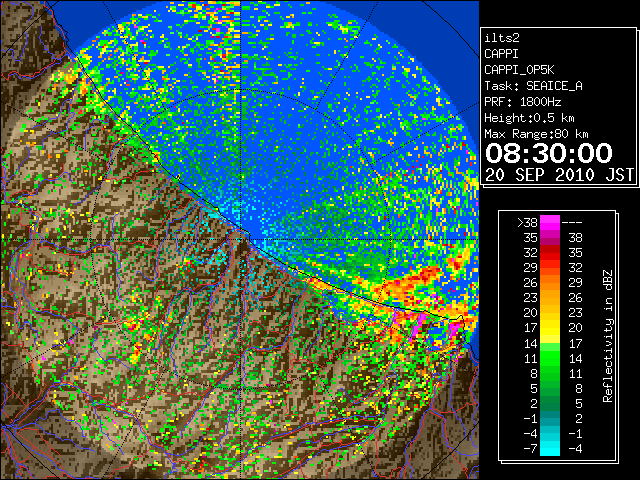
Task: Click the 'ilts2' site label
Action: (502, 38)
